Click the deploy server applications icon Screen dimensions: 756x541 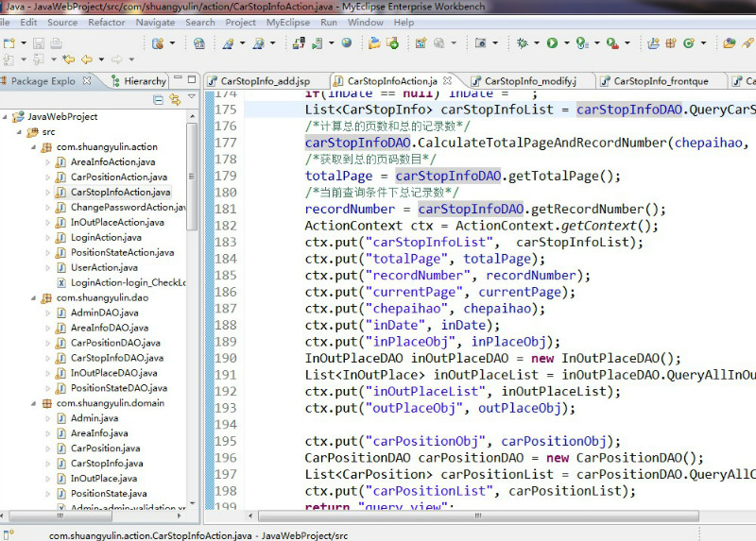point(299,43)
